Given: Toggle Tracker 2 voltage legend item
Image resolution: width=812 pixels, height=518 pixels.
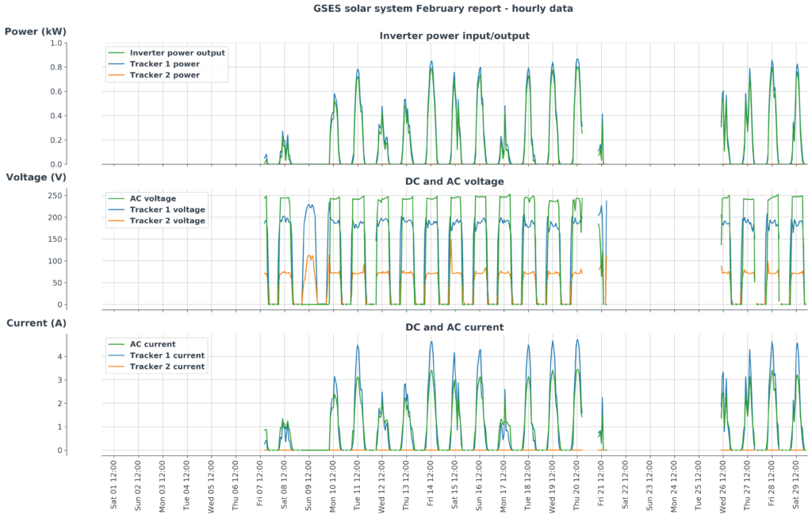Looking at the screenshot, I should click(167, 221).
